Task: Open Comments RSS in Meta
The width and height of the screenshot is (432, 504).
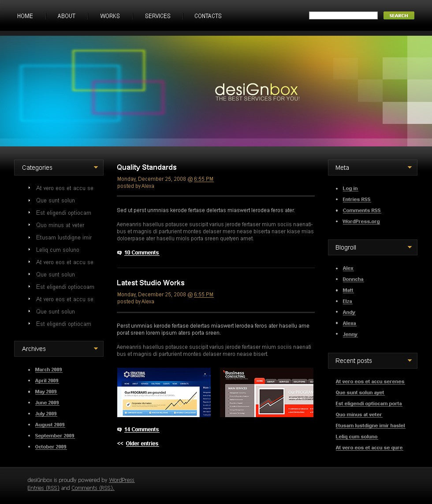Action: [361, 210]
